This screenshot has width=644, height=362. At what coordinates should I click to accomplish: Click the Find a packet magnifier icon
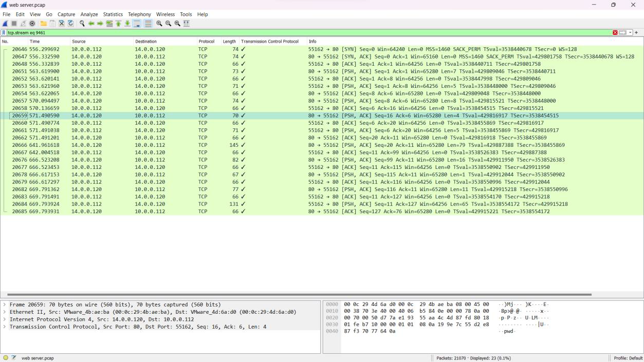82,24
